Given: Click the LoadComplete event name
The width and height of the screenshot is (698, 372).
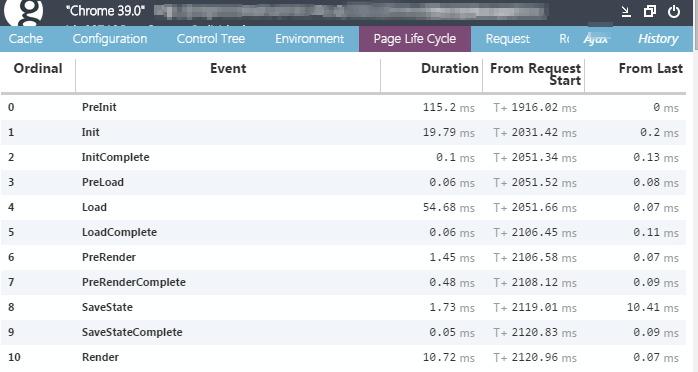Looking at the screenshot, I should tap(119, 232).
